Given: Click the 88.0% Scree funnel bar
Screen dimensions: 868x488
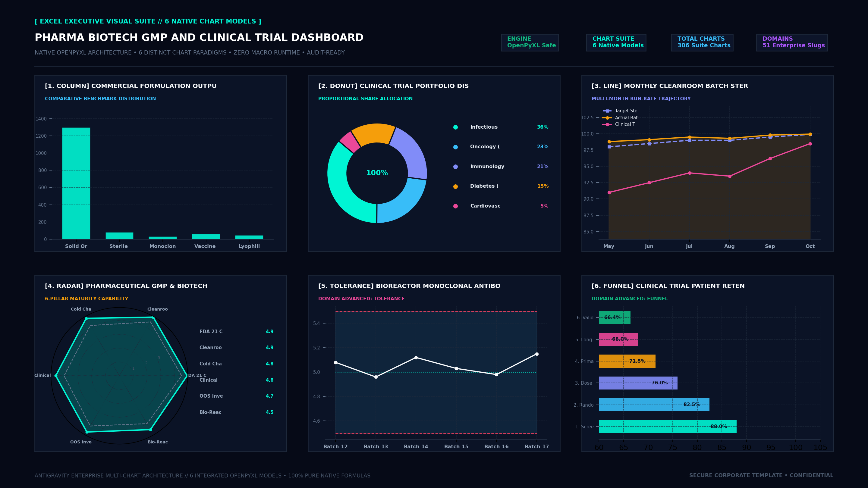Looking at the screenshot, I should 668,427.
